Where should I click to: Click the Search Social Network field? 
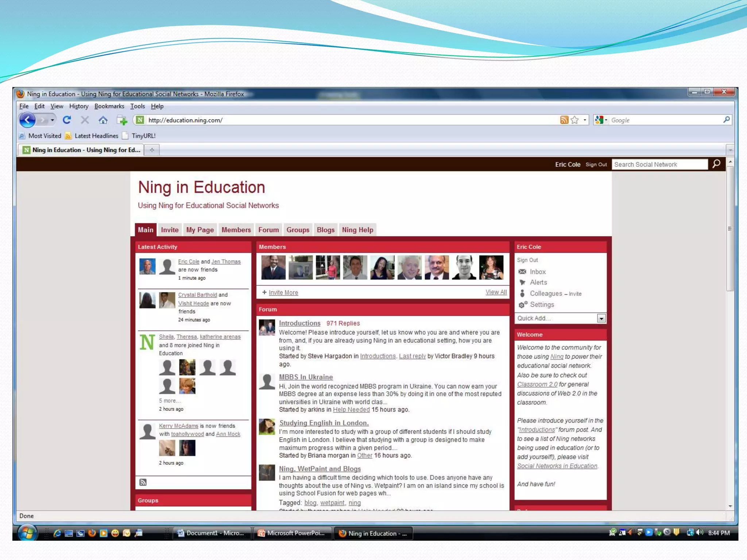659,164
